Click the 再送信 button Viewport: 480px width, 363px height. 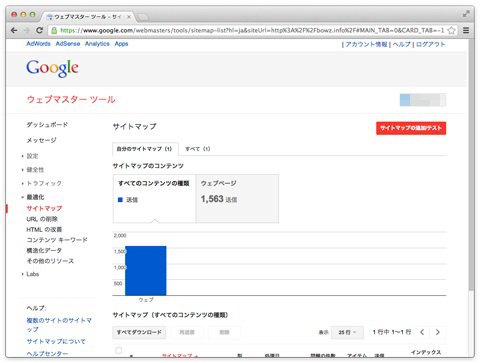tap(187, 332)
